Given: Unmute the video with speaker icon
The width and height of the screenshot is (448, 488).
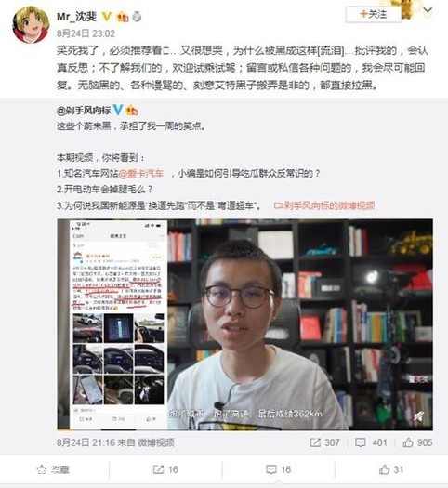Looking at the screenshot, I should [419, 415].
